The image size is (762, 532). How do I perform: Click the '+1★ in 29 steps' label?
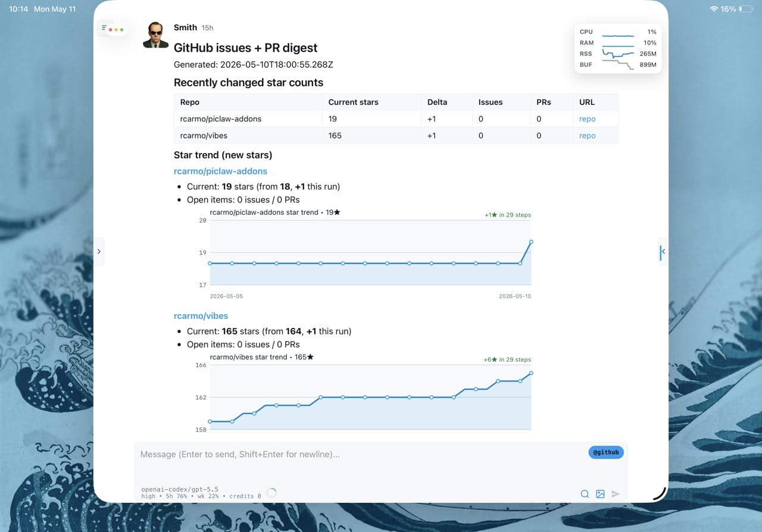508,215
